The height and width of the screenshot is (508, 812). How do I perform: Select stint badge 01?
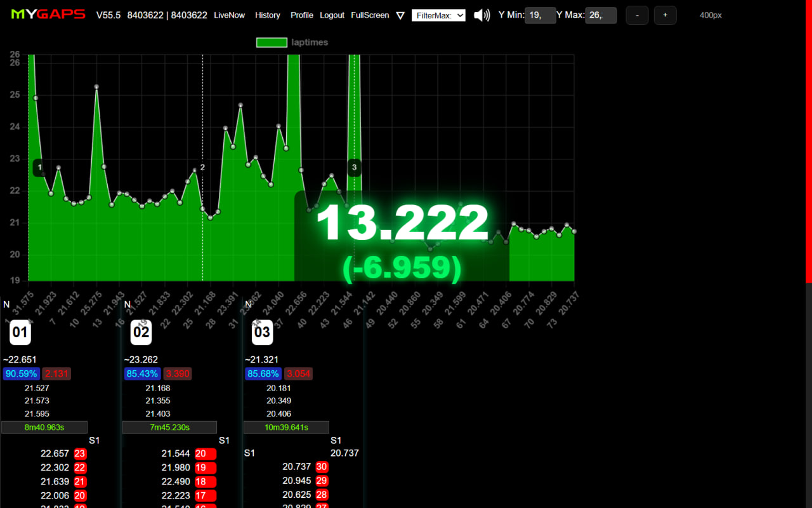point(20,332)
